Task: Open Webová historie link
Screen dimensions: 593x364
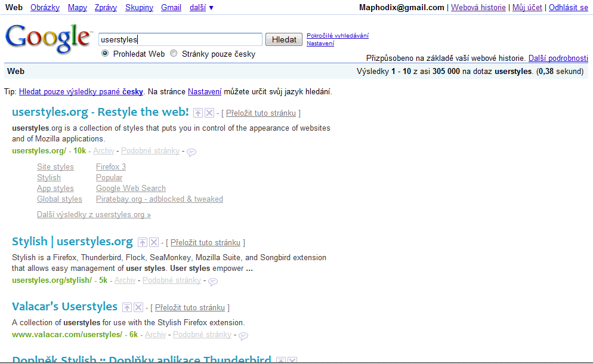Action: 478,8
